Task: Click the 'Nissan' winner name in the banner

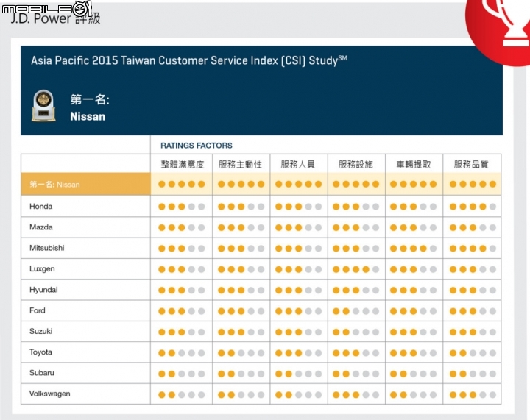Action: point(88,117)
